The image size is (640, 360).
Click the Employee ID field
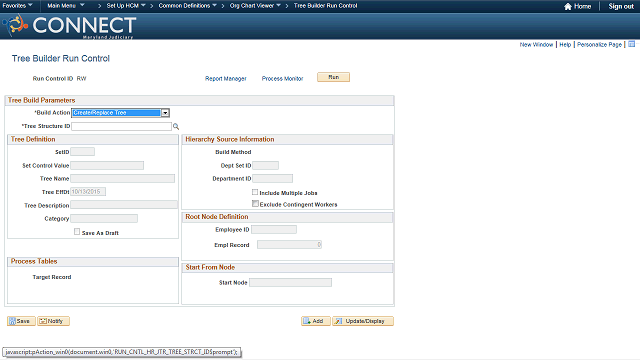[x=274, y=229]
